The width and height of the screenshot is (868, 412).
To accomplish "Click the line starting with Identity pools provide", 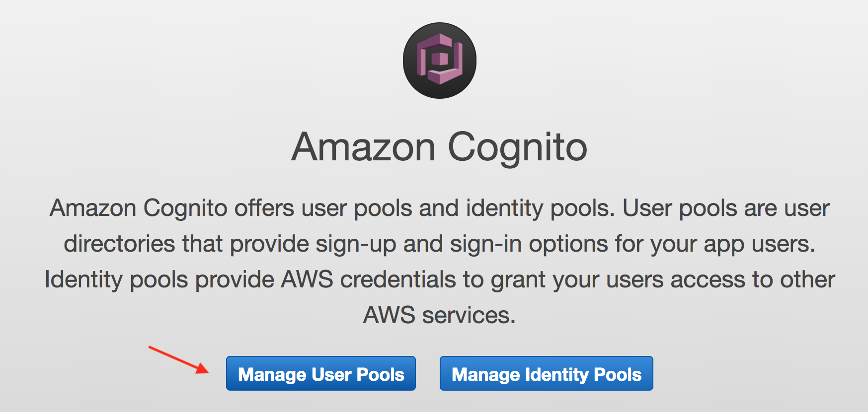I will tap(440, 279).
